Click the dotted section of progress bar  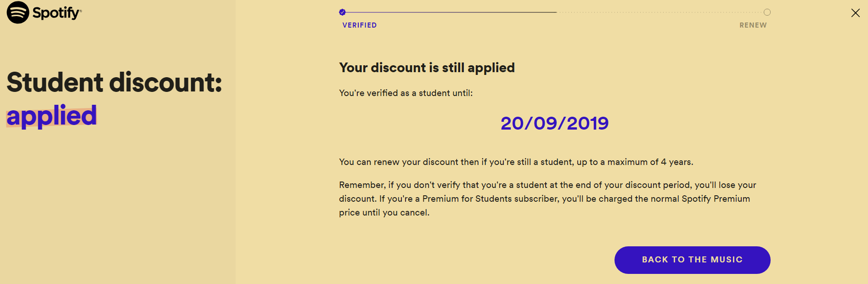pos(660,12)
